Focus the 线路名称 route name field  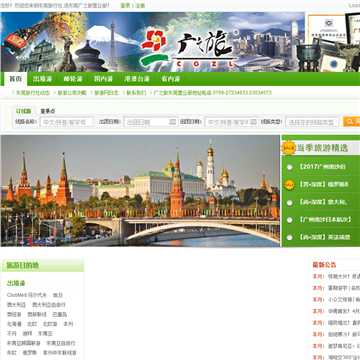point(67,122)
